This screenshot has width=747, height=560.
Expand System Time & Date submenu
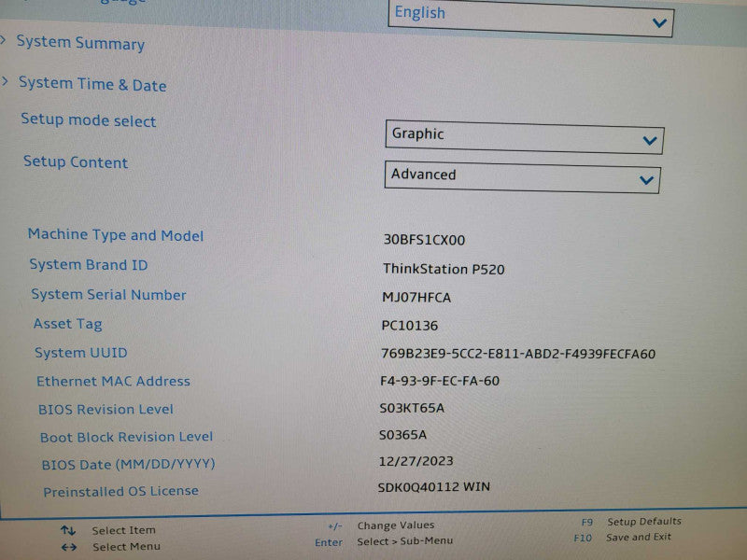coord(92,84)
